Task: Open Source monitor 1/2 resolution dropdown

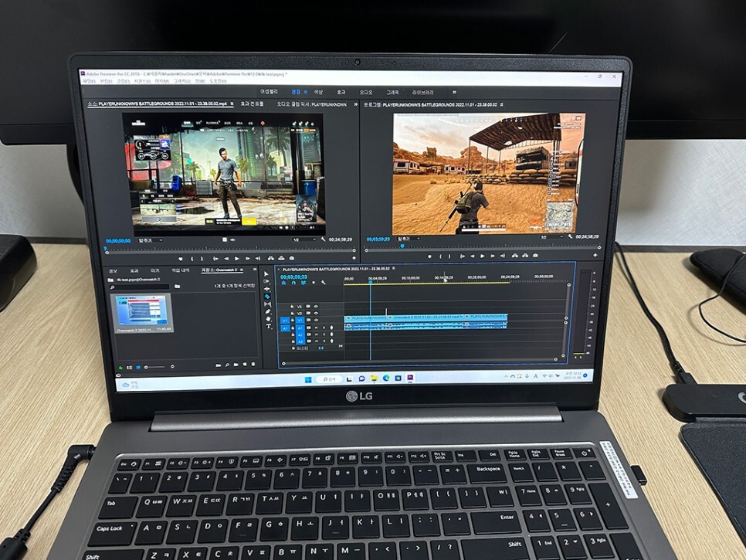Action: pos(304,239)
